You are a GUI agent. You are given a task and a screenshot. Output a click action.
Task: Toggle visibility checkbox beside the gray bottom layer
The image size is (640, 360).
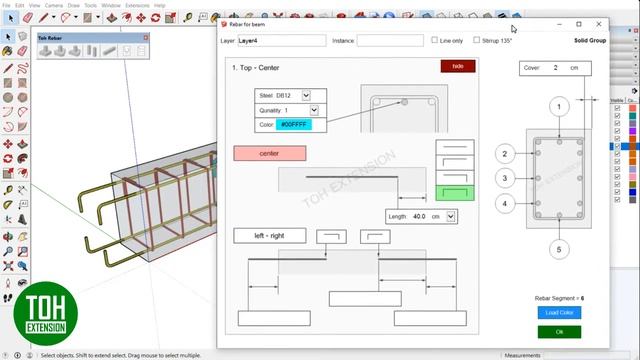[x=617, y=200]
